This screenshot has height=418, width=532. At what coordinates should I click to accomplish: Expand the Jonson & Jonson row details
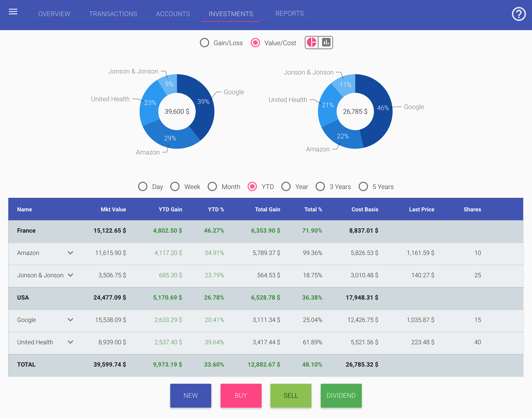[x=71, y=275]
